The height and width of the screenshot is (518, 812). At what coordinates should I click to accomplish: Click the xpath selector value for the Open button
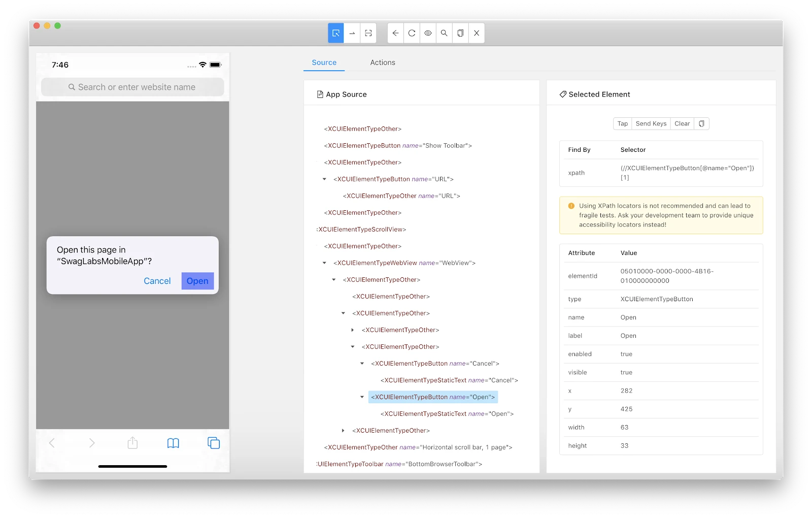pos(687,173)
